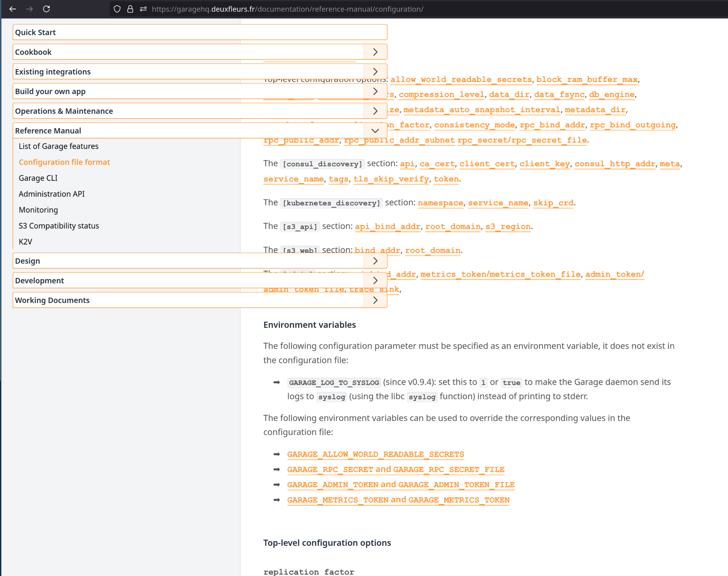This screenshot has height=576, width=728.
Task: Open Development sidebar section
Action: [x=188, y=281]
